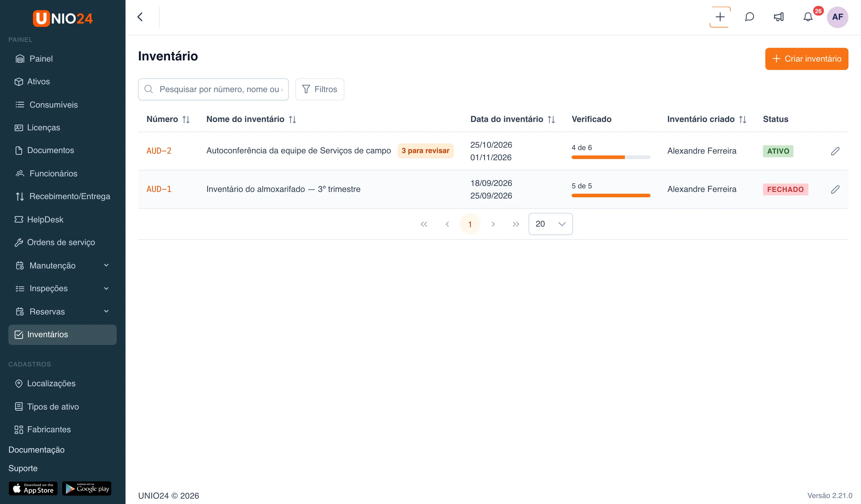
Task: Open the AUD-2 inventory link
Action: [159, 151]
